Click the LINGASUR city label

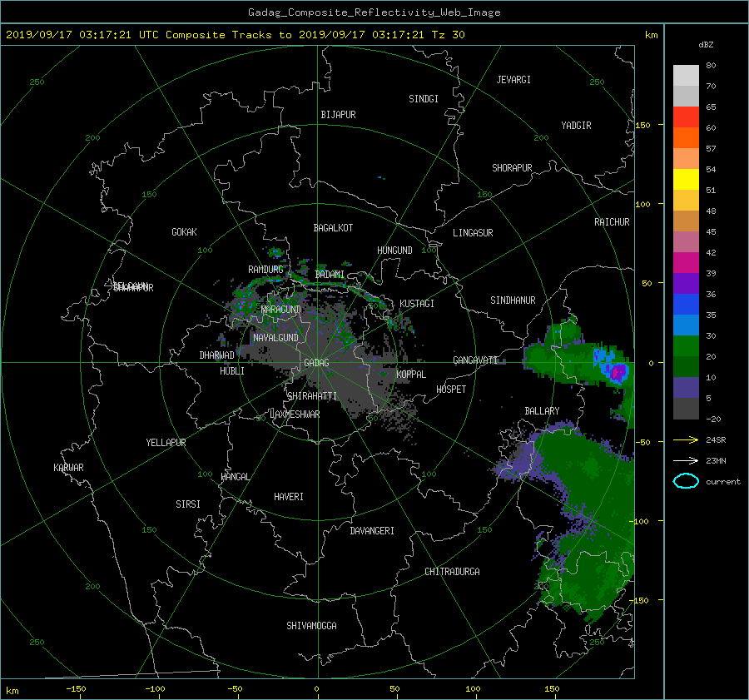[473, 233]
